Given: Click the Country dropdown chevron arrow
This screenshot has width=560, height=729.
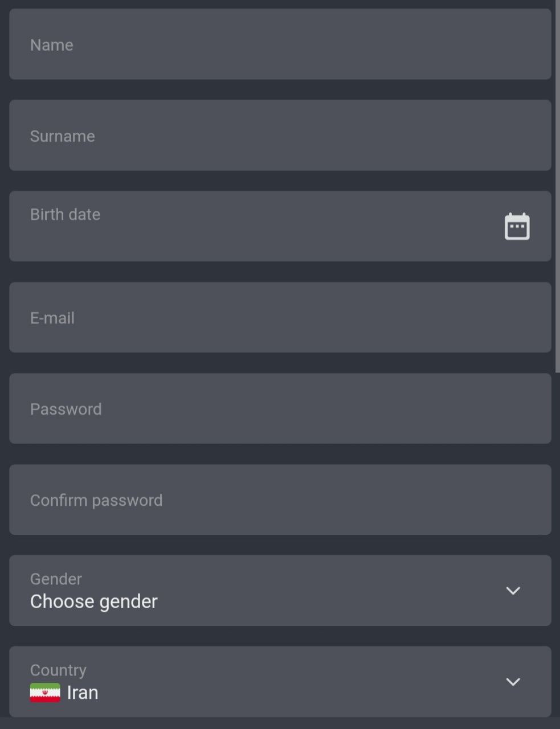Looking at the screenshot, I should (513, 682).
